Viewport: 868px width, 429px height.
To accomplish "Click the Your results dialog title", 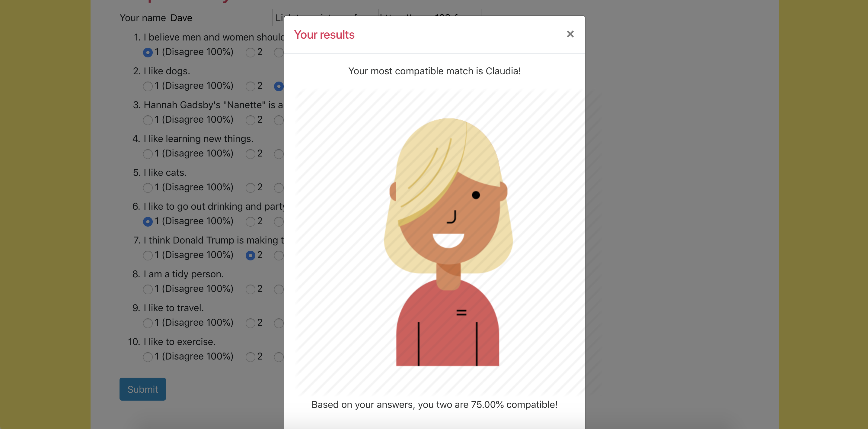I will click(324, 35).
